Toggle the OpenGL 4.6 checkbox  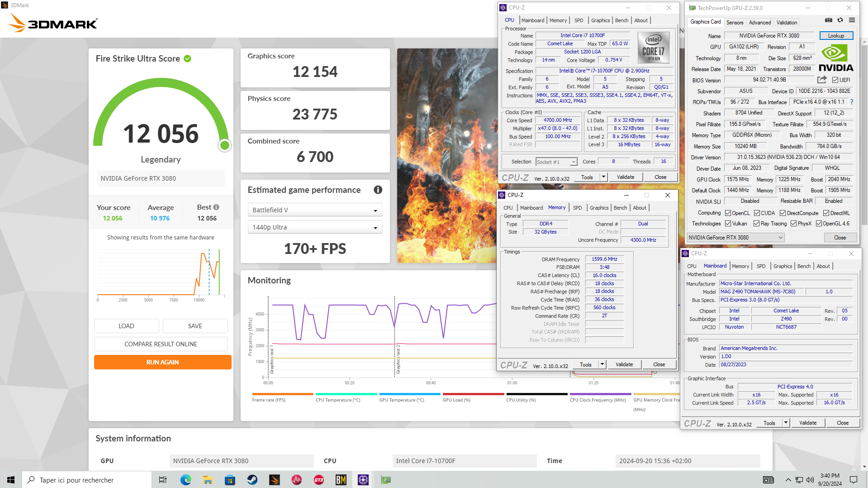pyautogui.click(x=819, y=224)
